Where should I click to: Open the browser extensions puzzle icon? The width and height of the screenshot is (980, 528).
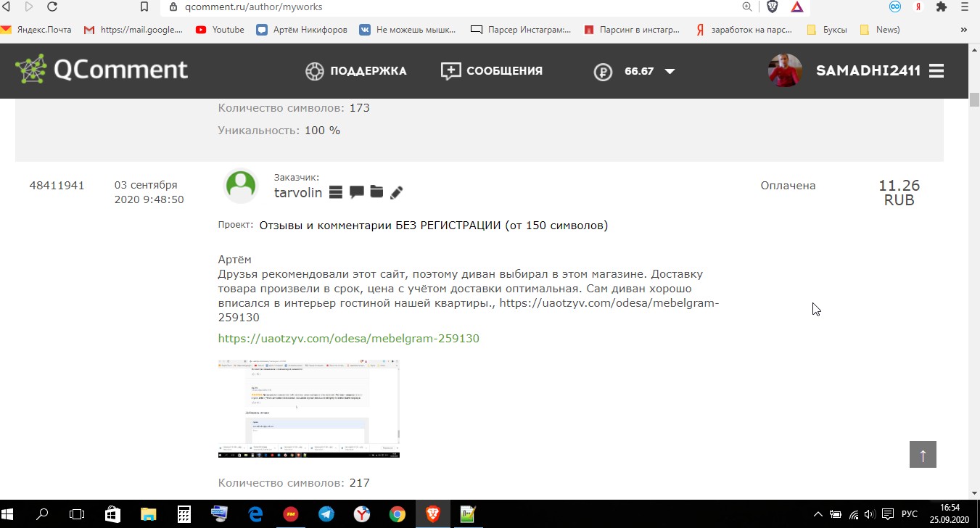[942, 7]
